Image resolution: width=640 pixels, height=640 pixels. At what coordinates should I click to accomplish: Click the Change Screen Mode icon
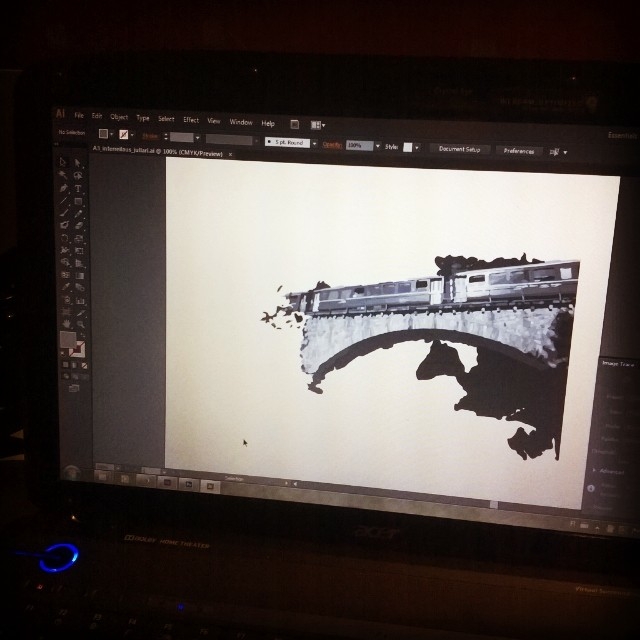coord(73,389)
